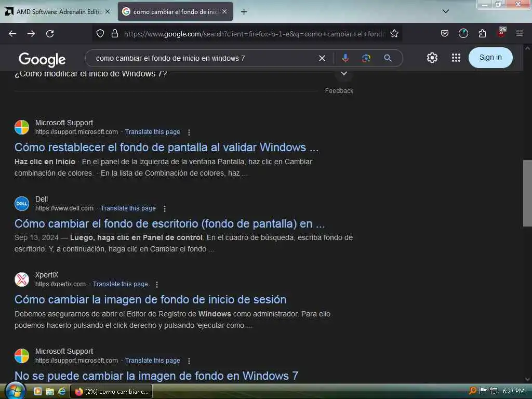
Task: Translate the XpertiX result page
Action: [121, 284]
